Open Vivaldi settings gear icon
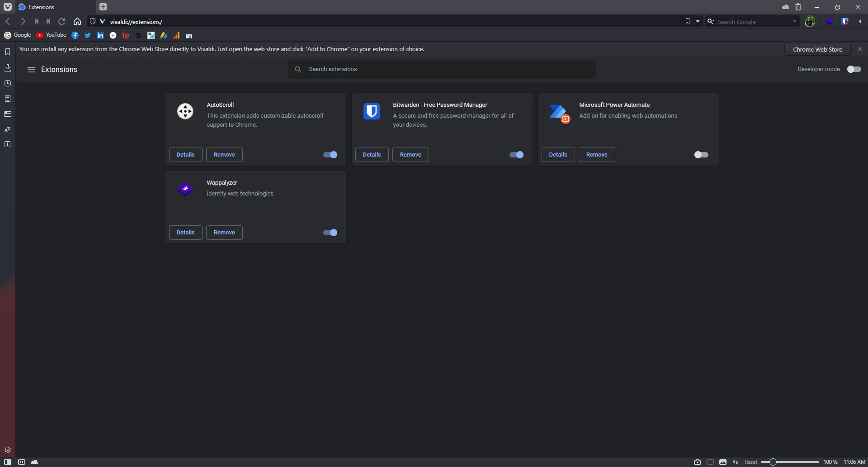The width and height of the screenshot is (868, 467). (8, 450)
